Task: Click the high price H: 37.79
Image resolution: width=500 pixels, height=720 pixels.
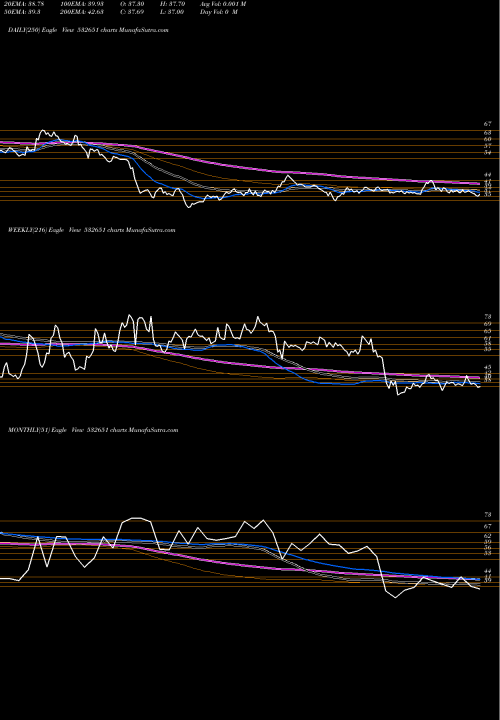Action: point(173,4)
